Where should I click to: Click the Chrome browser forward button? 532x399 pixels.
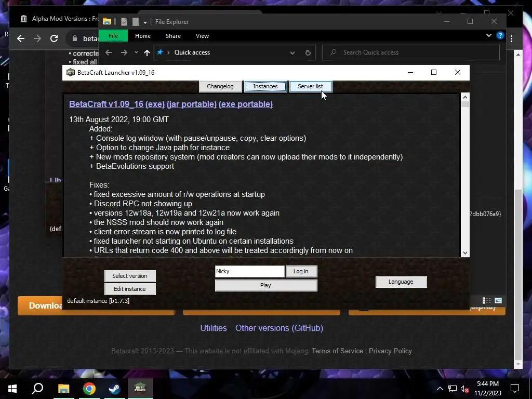(x=37, y=38)
